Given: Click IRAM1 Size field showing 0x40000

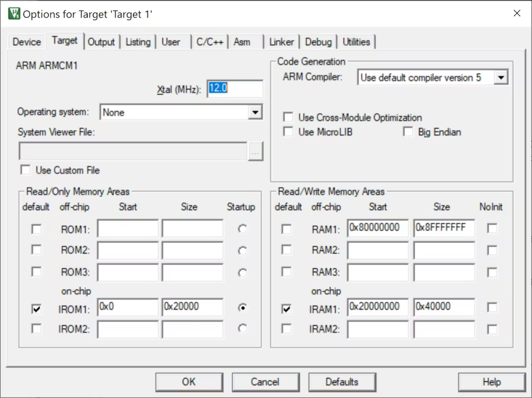Looking at the screenshot, I should coord(444,307).
